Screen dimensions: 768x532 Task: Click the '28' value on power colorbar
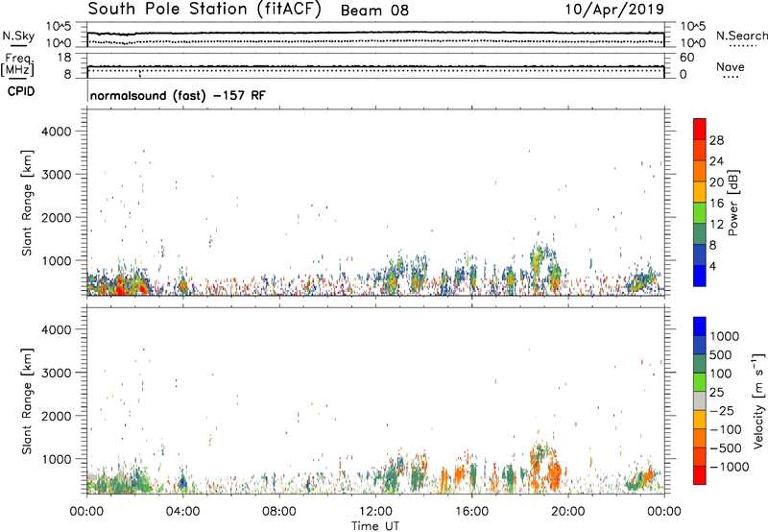pos(716,140)
